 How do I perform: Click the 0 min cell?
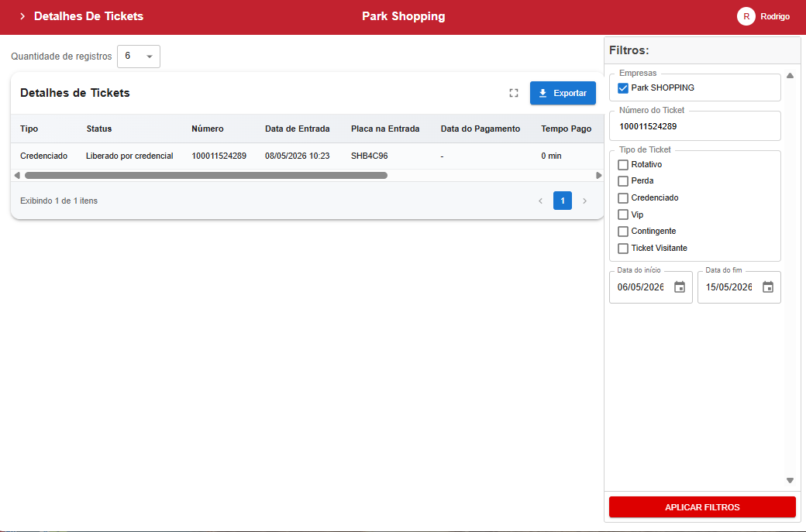tap(552, 156)
